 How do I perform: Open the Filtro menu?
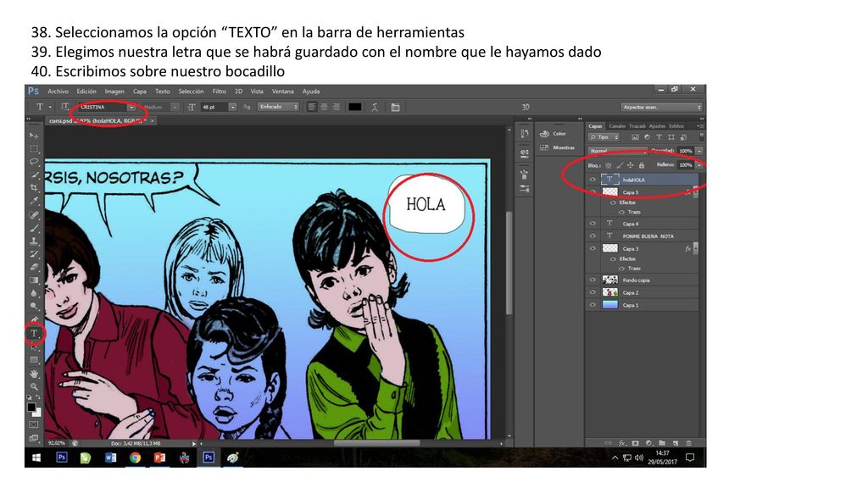click(220, 91)
